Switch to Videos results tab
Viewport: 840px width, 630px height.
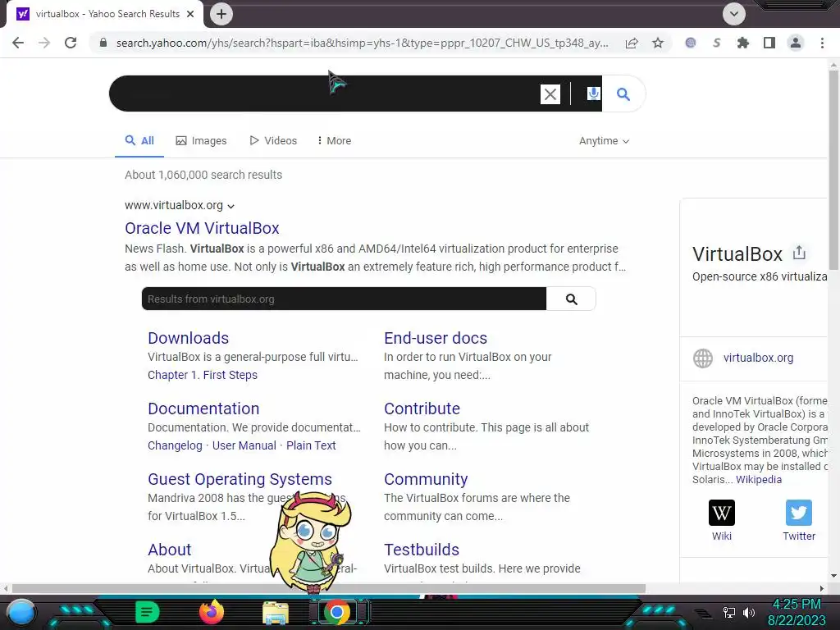click(273, 141)
